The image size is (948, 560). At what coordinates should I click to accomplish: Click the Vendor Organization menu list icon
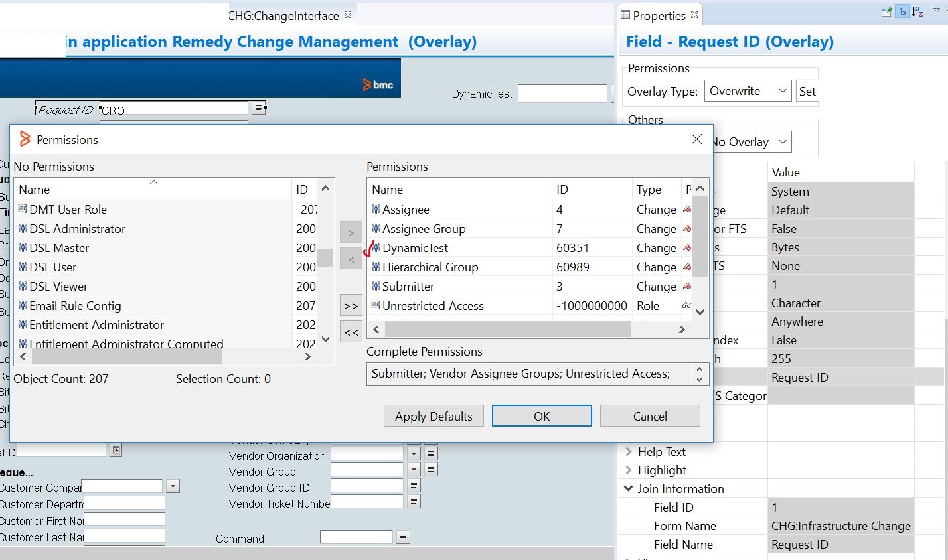pos(431,454)
